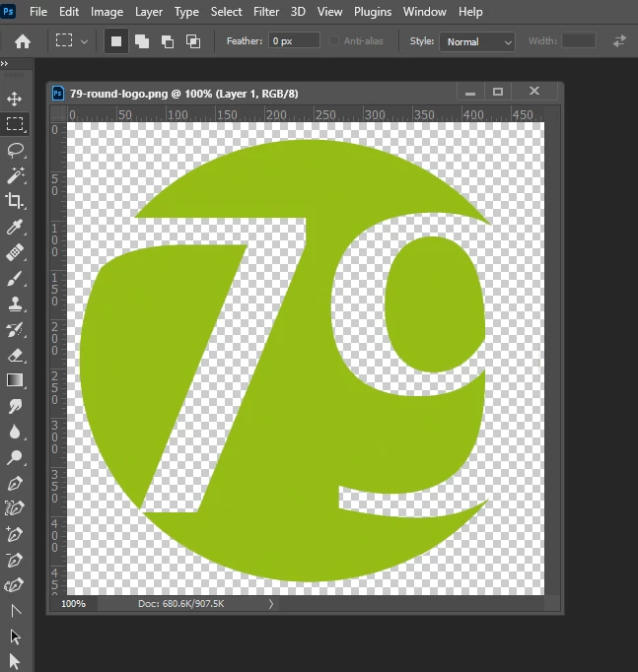This screenshot has height=672, width=638.
Task: Select the Healing Brush bandage tool
Action: coord(15,252)
